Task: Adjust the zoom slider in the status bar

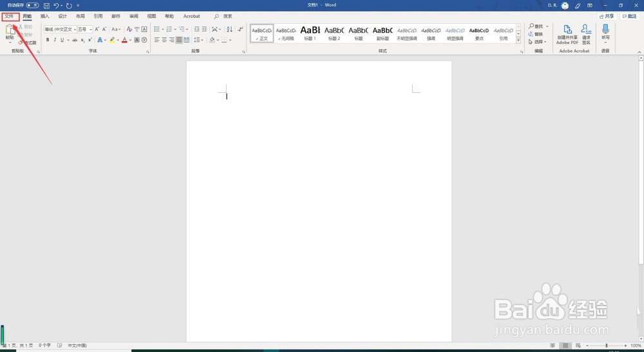Action: pyautogui.click(x=607, y=346)
